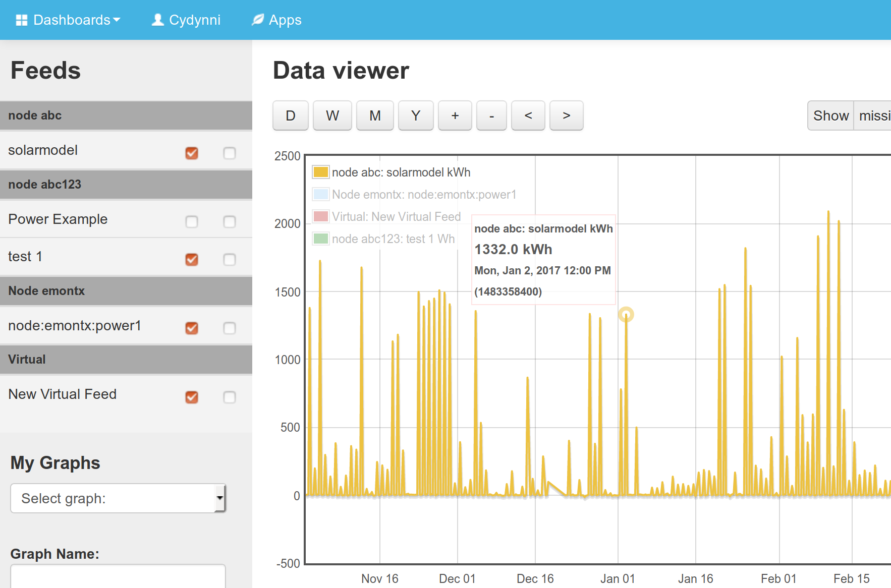891x588 pixels.
Task: Click the Dashboards grid icon
Action: coord(22,20)
